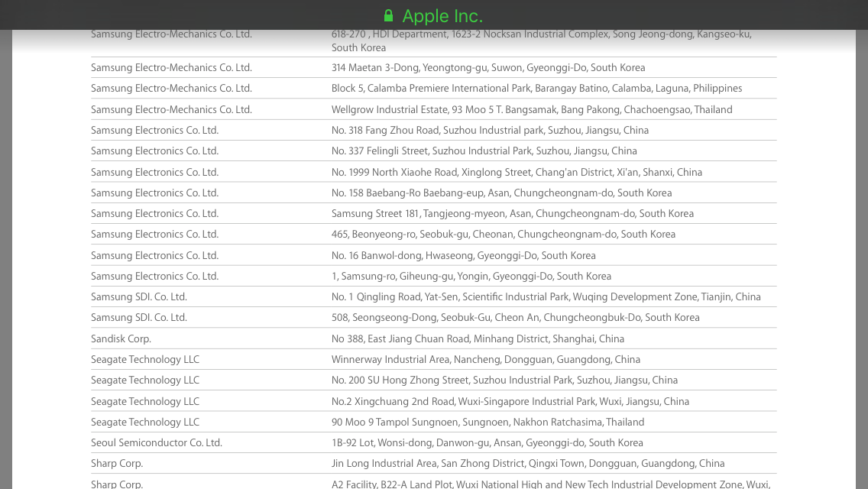Select Samsung Electronics name in Cheonan row

155,235
